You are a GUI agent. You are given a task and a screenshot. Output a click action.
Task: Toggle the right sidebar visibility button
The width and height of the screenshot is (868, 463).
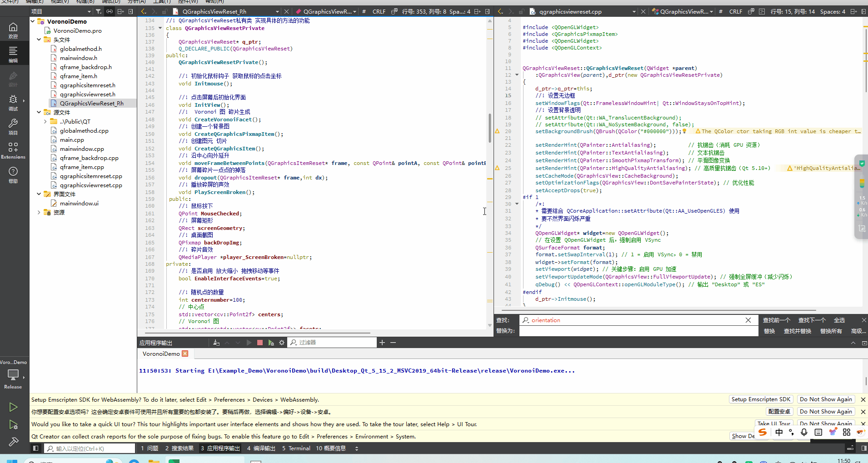click(x=864, y=448)
